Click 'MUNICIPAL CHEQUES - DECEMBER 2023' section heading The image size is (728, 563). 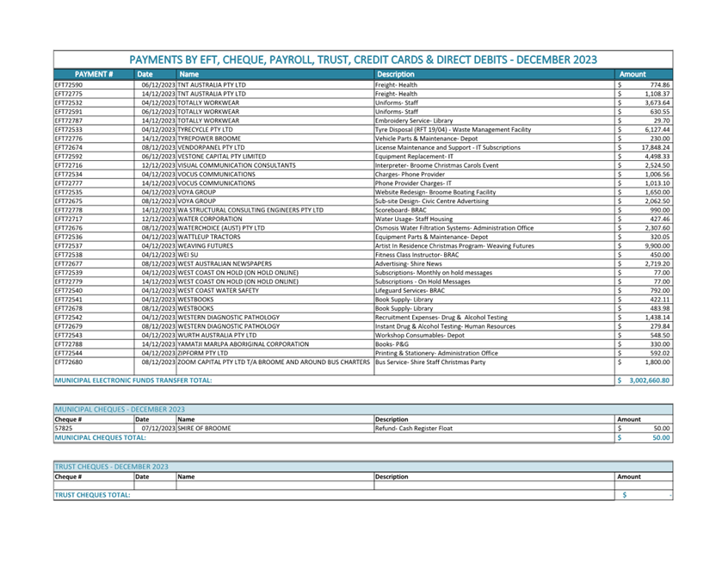(x=120, y=409)
